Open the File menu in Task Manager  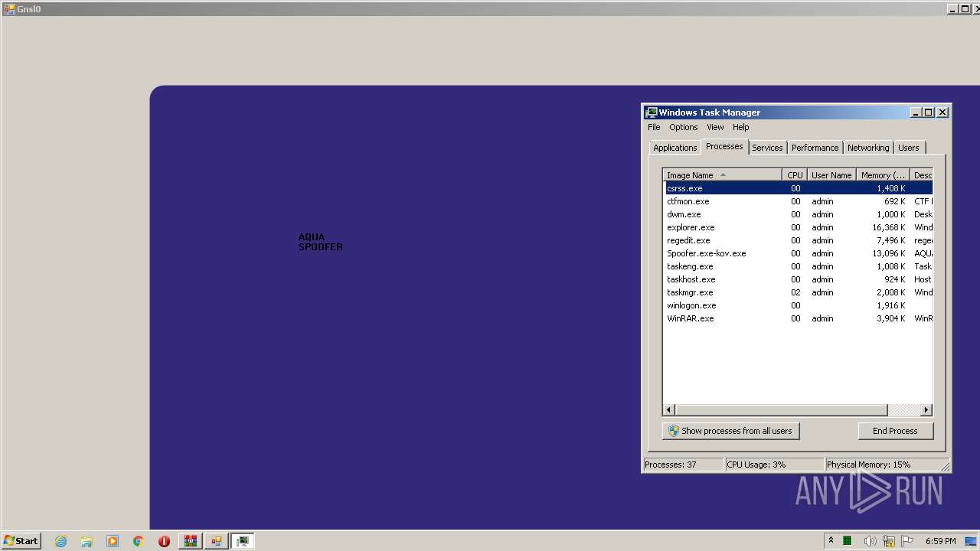(654, 127)
